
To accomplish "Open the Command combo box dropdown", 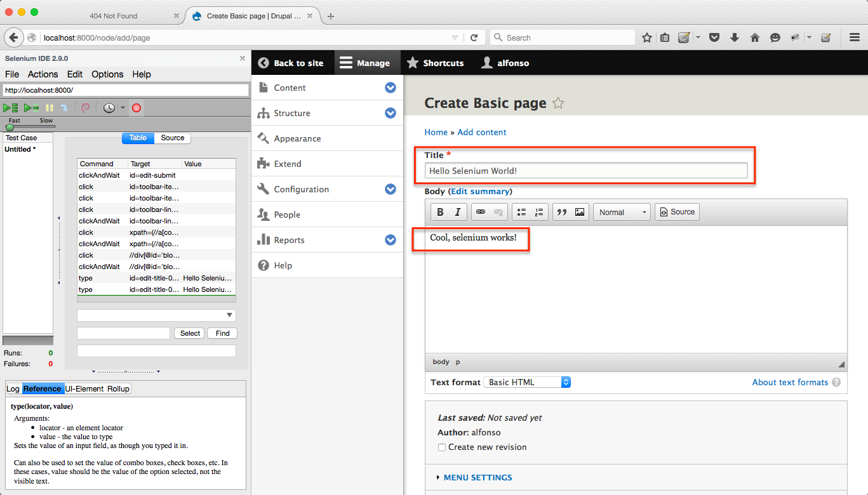I will [229, 315].
